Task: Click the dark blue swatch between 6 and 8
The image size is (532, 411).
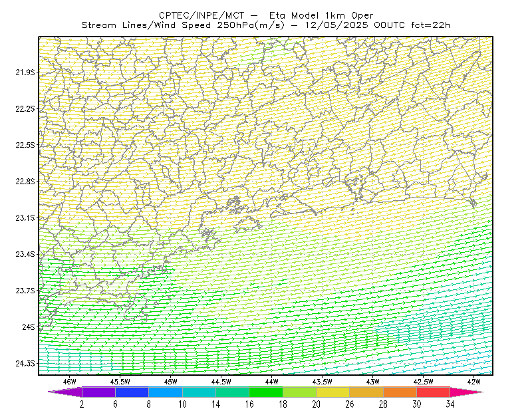Action: click(132, 392)
